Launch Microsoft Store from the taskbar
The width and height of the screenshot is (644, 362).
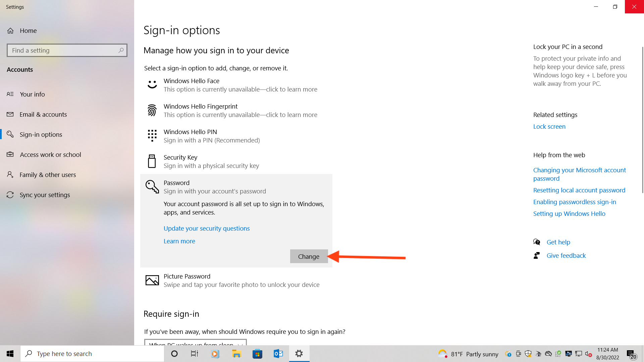pos(257,354)
